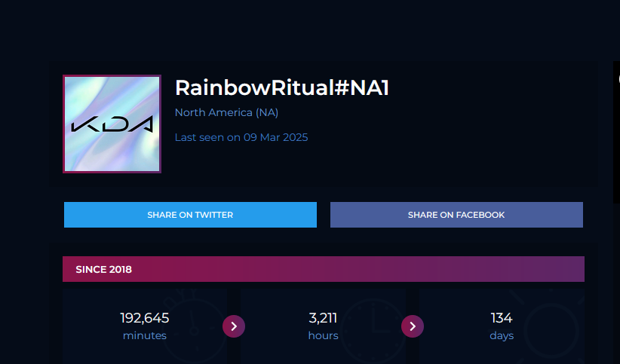Click the Since 2018 banner header

(323, 269)
